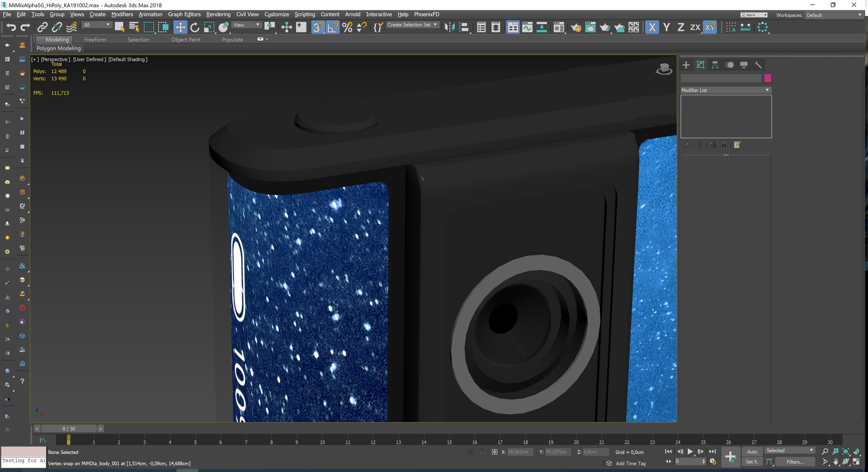Screen dimensions: 868x472
Task: Open Create Selection Set dropdown
Action: pyautogui.click(x=412, y=25)
